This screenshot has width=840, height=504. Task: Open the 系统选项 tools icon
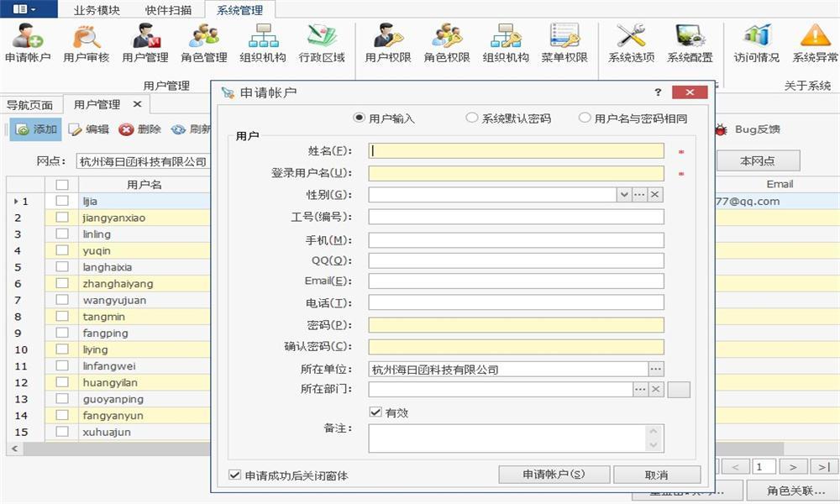(x=632, y=44)
